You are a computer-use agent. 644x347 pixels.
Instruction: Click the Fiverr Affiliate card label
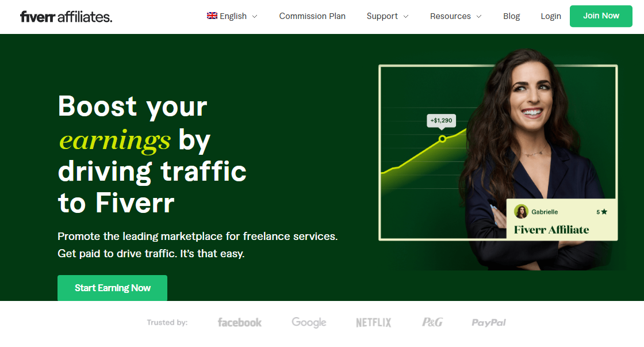(551, 230)
